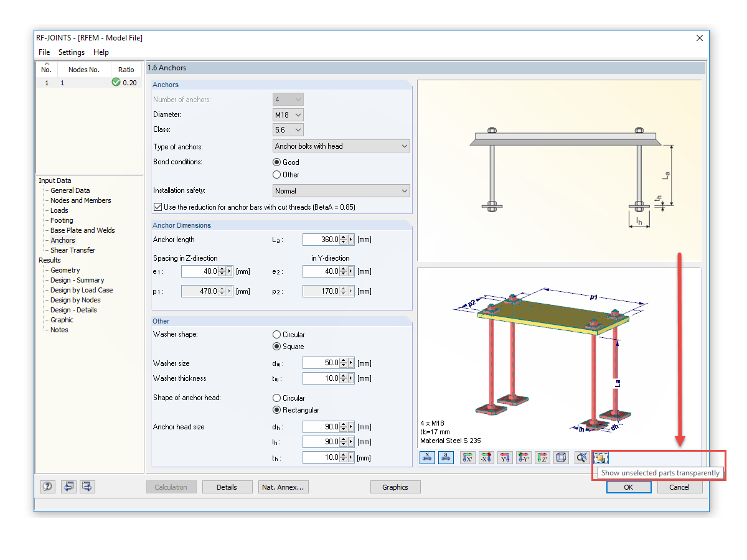This screenshot has width=747, height=560.
Task: Set view in Y' direction
Action: 505,458
